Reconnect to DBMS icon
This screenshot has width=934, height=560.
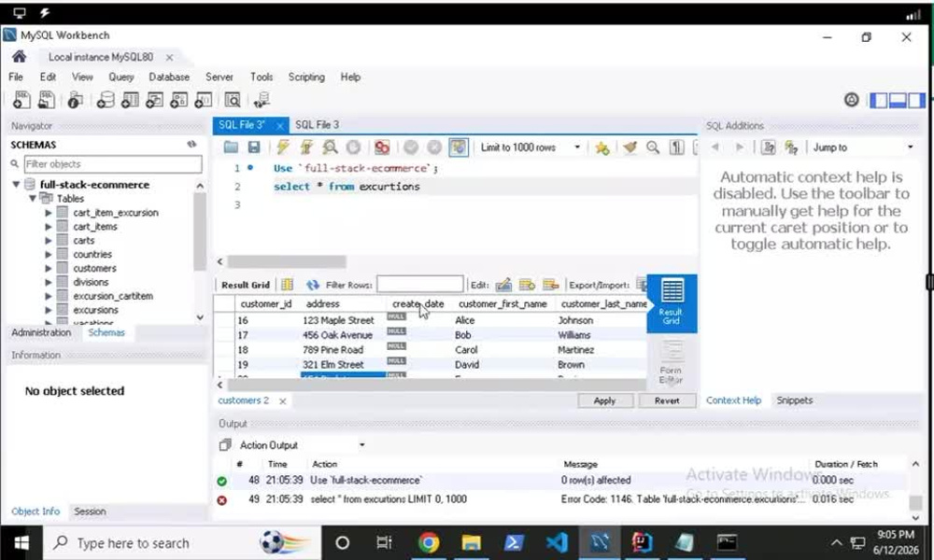tap(262, 100)
